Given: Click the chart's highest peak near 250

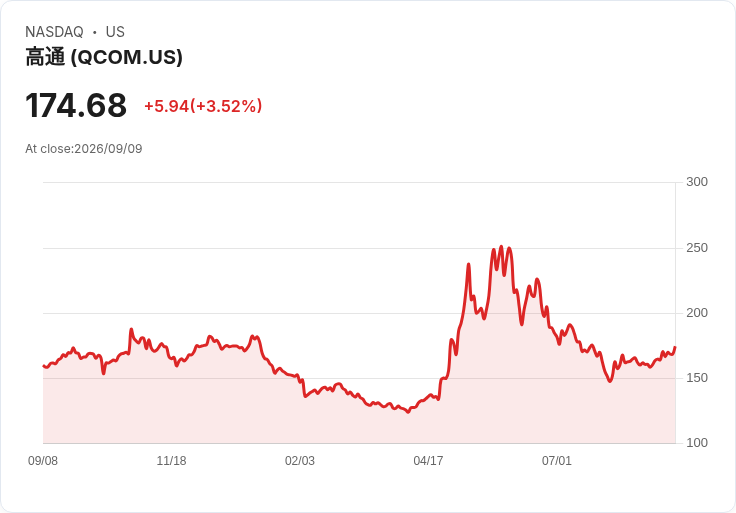Looking at the screenshot, I should 501,246.
